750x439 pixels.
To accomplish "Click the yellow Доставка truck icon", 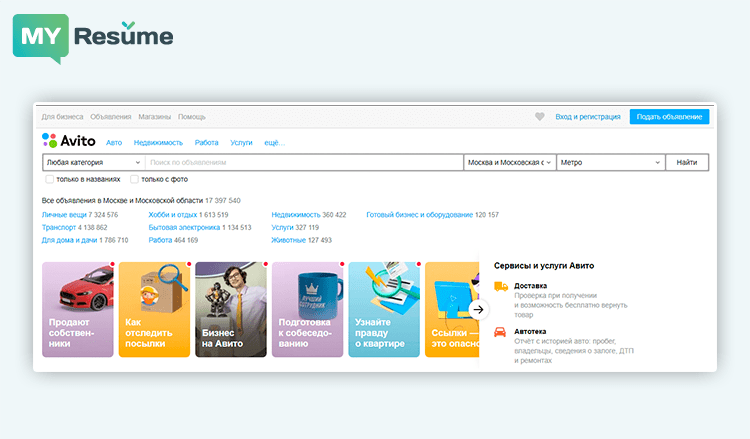I will pyautogui.click(x=501, y=287).
